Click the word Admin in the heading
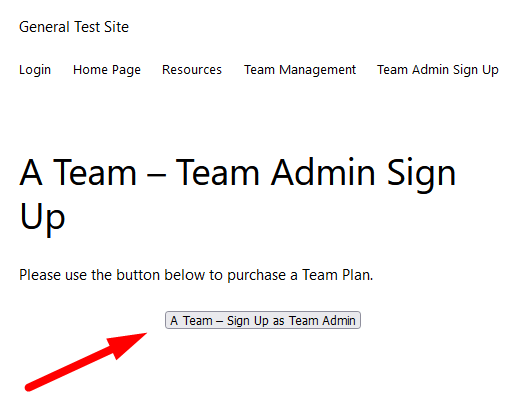Viewport: 531px width, 413px height. pyautogui.click(x=323, y=173)
